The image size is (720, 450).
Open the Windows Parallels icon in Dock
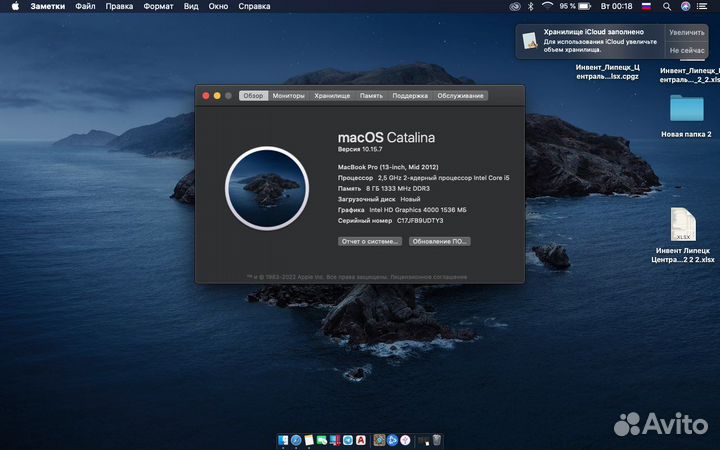(335, 440)
